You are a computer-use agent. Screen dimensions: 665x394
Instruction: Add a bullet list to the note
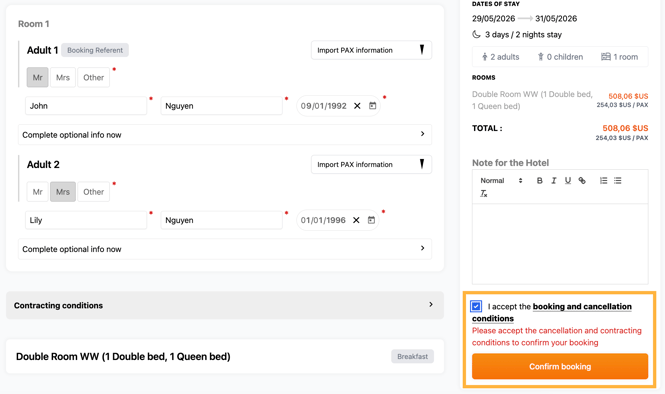point(618,181)
